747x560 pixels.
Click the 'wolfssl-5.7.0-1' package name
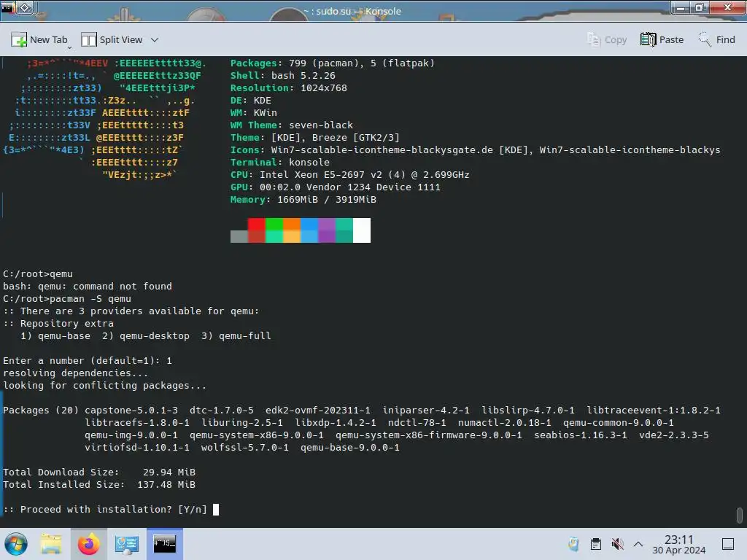click(245, 447)
